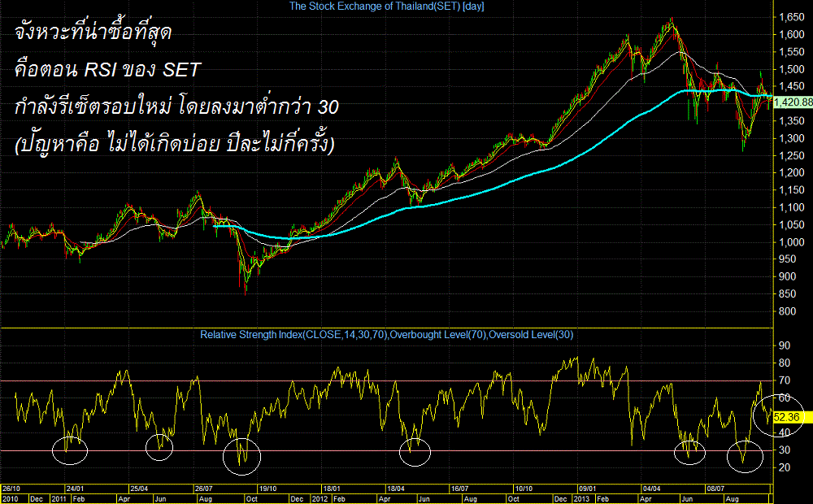Click the 2013 year label on time axis
Viewport: 813px width, 504px height.
[x=582, y=499]
